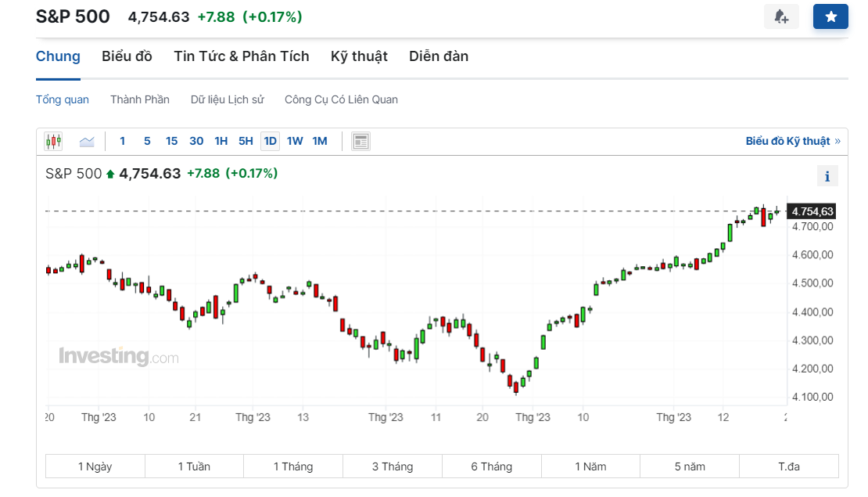Show the 1 Năm time range
Image resolution: width=868 pixels, height=497 pixels.
[590, 466]
